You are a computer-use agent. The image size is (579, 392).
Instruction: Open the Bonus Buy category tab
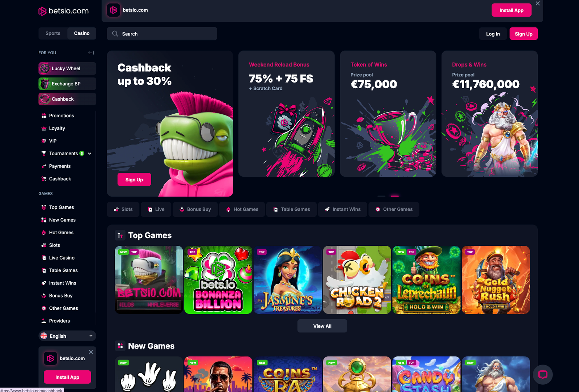195,209
